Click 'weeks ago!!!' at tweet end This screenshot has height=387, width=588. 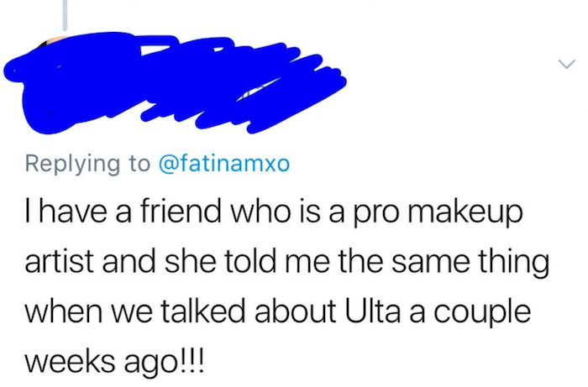pos(115,362)
